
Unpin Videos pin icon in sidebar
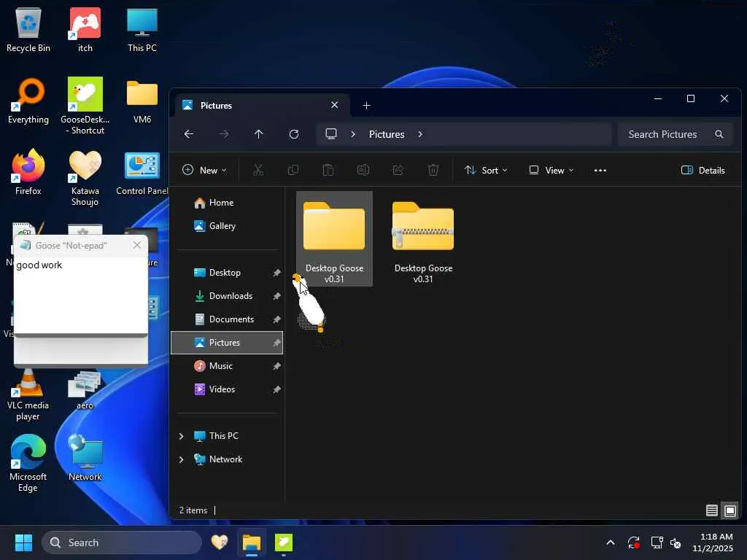click(276, 389)
